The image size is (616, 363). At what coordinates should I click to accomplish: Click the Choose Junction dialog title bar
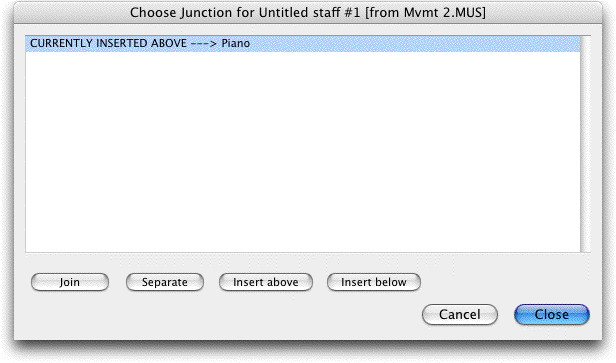[308, 13]
